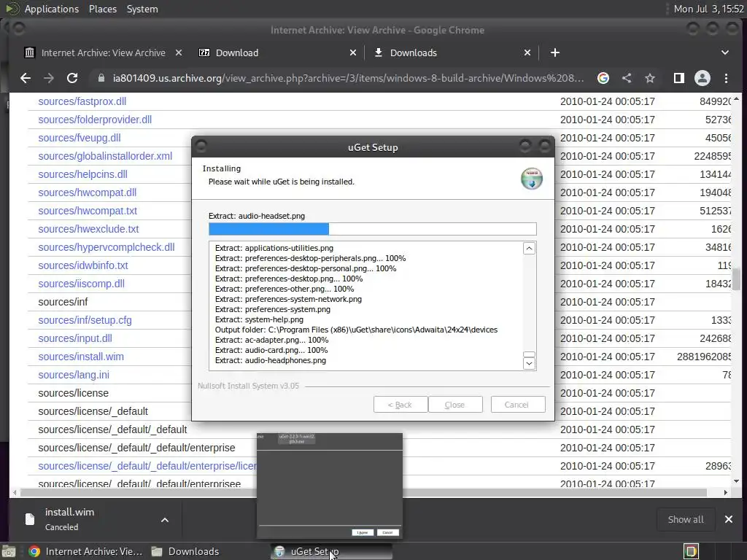Close the Downloads tab
Screen dimensions: 747x560
(527, 52)
